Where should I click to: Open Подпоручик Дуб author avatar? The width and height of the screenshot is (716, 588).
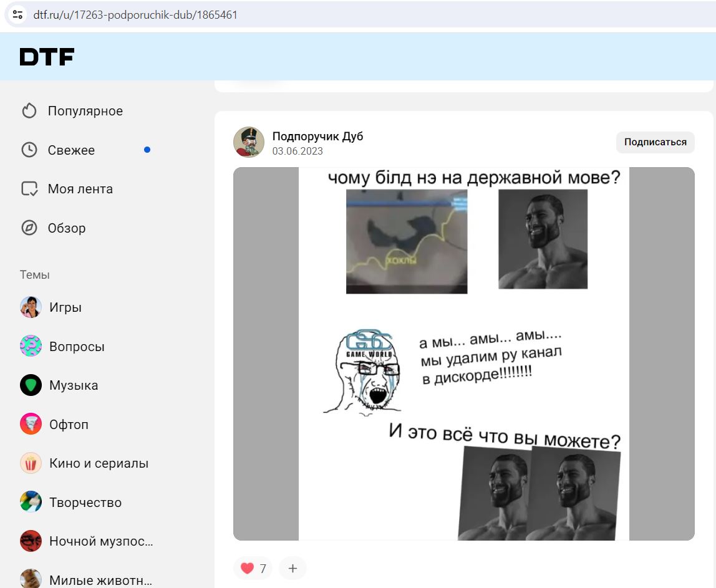coord(249,142)
